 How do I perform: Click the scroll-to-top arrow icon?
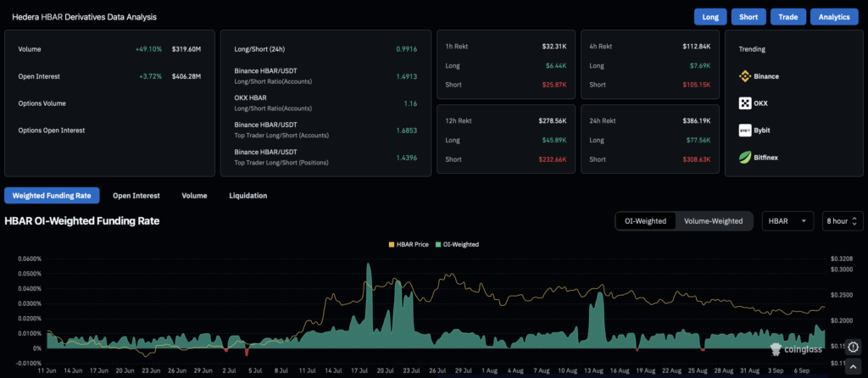point(853,369)
